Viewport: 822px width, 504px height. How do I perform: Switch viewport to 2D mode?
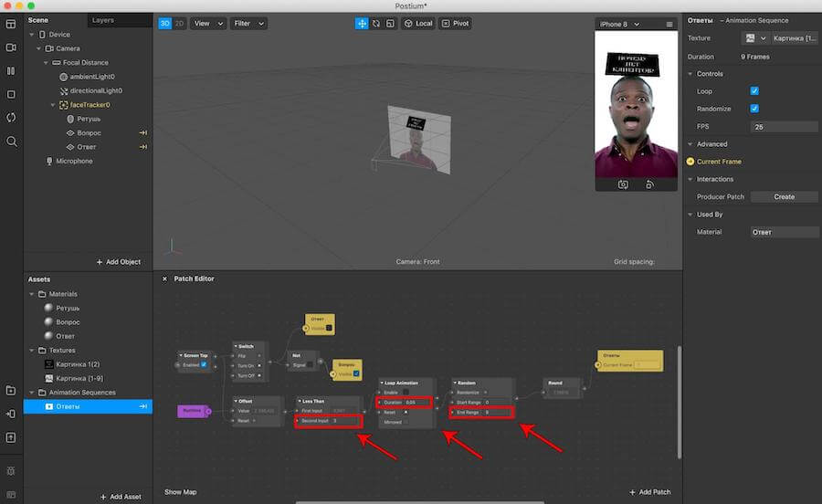pos(178,24)
